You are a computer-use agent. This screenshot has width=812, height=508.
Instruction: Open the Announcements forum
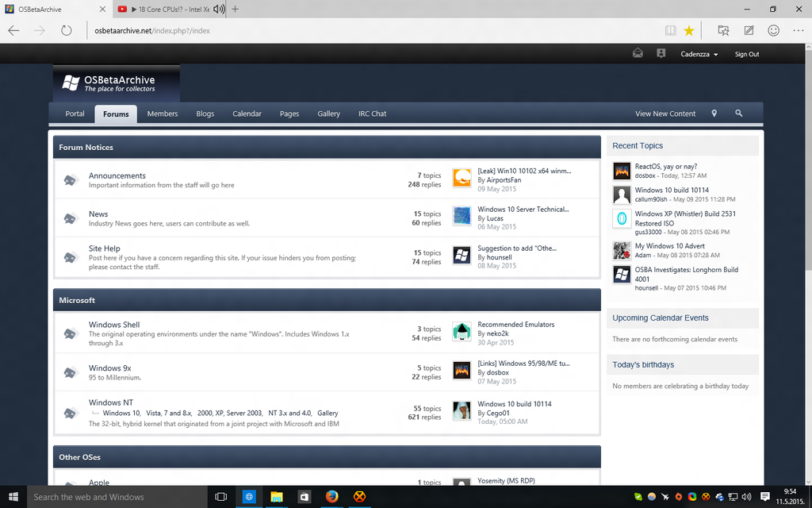(117, 175)
